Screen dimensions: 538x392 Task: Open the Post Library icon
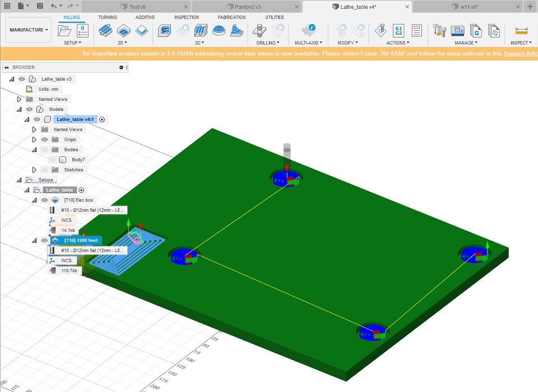click(476, 31)
